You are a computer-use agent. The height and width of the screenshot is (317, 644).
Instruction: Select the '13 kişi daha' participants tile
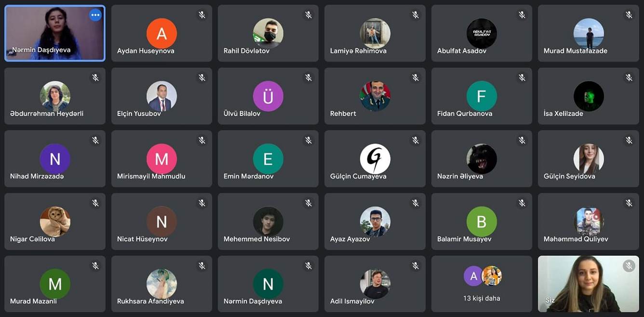pyautogui.click(x=482, y=284)
